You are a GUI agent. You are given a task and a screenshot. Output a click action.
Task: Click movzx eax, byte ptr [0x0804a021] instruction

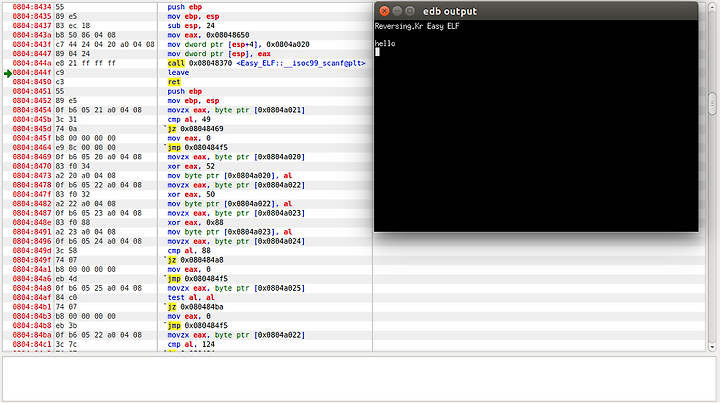[x=236, y=110]
